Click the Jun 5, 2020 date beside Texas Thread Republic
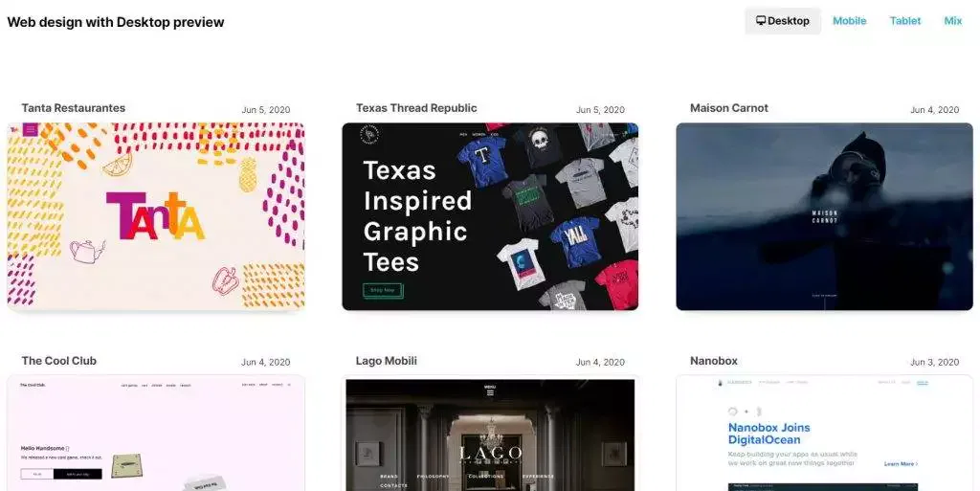This screenshot has height=491, width=980. click(x=600, y=109)
